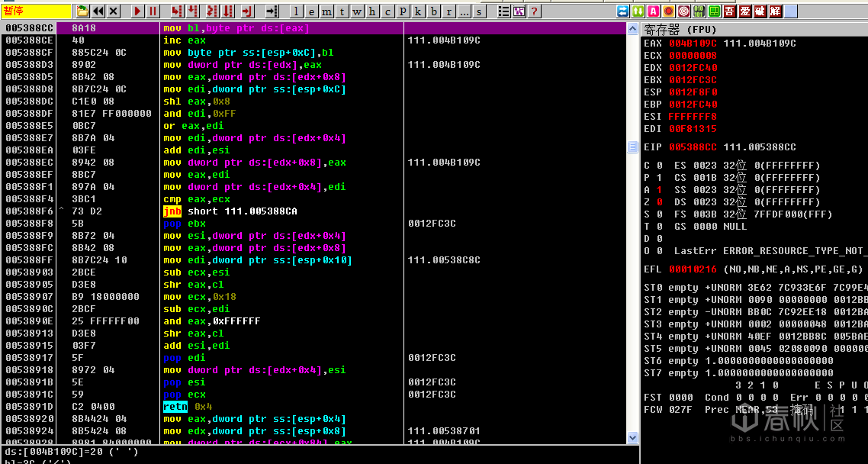Restart the program with the rewind icon
The height and width of the screenshot is (464, 868).
point(98,11)
